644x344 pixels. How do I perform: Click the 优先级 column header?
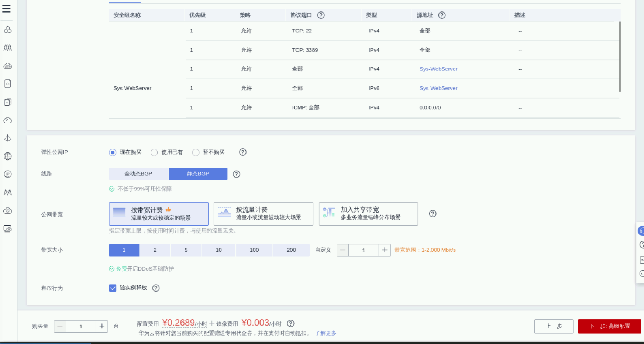197,15
